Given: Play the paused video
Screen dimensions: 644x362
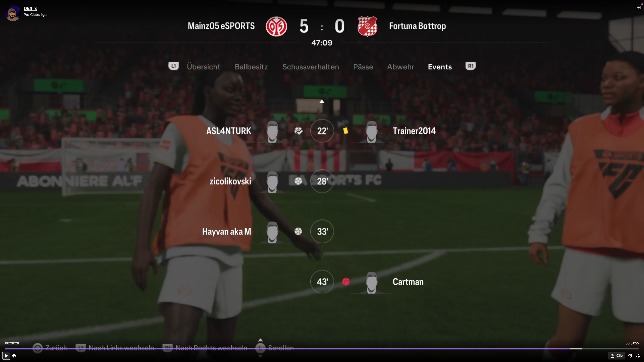Looking at the screenshot, I should [6, 356].
